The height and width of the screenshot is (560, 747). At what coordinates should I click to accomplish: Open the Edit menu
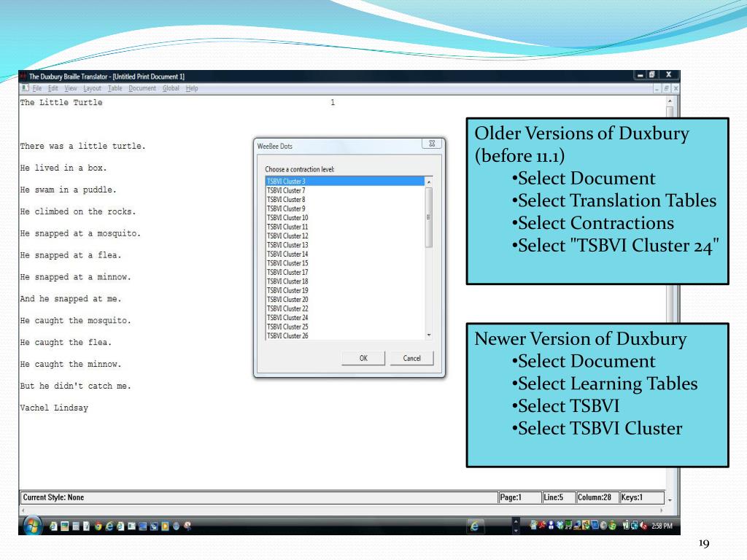coord(53,88)
